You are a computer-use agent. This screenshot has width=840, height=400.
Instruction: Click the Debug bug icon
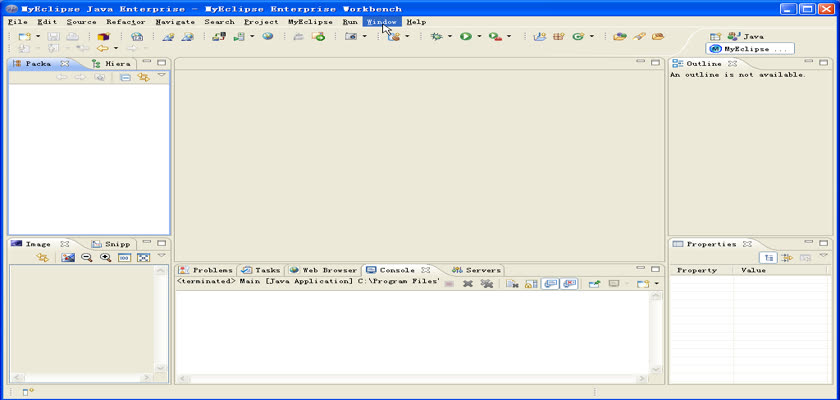437,36
